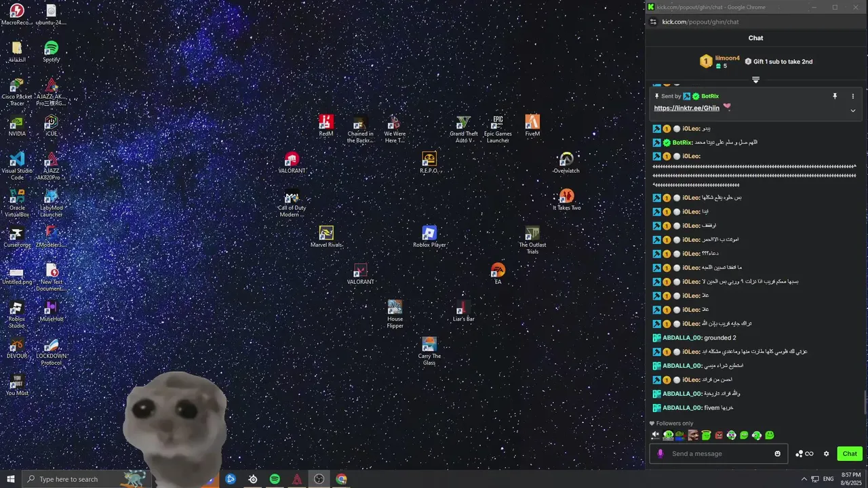868x488 pixels.
Task: Select the angry red emote
Action: [719, 435]
